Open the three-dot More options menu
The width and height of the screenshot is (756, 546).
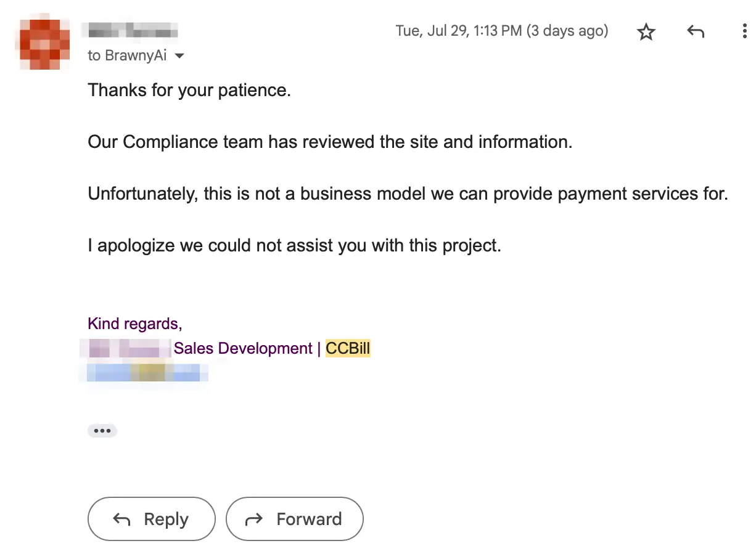[745, 31]
